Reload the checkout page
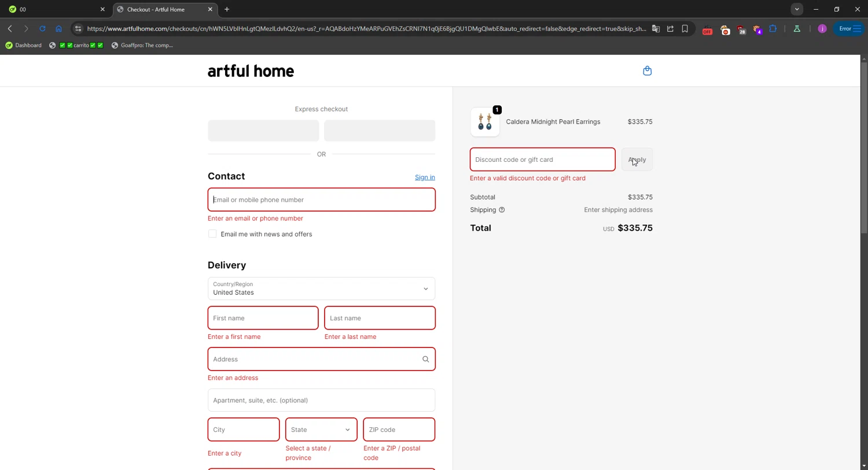868x470 pixels. [x=42, y=28]
